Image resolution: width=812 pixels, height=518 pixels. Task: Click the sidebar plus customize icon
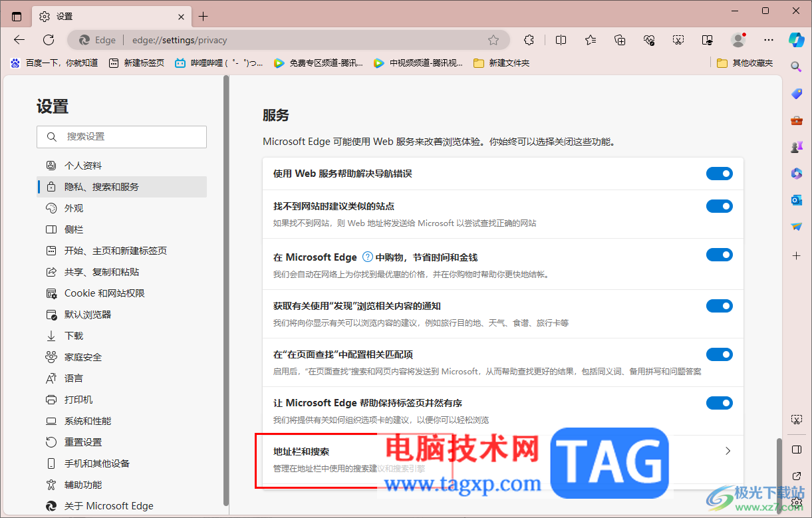click(796, 255)
